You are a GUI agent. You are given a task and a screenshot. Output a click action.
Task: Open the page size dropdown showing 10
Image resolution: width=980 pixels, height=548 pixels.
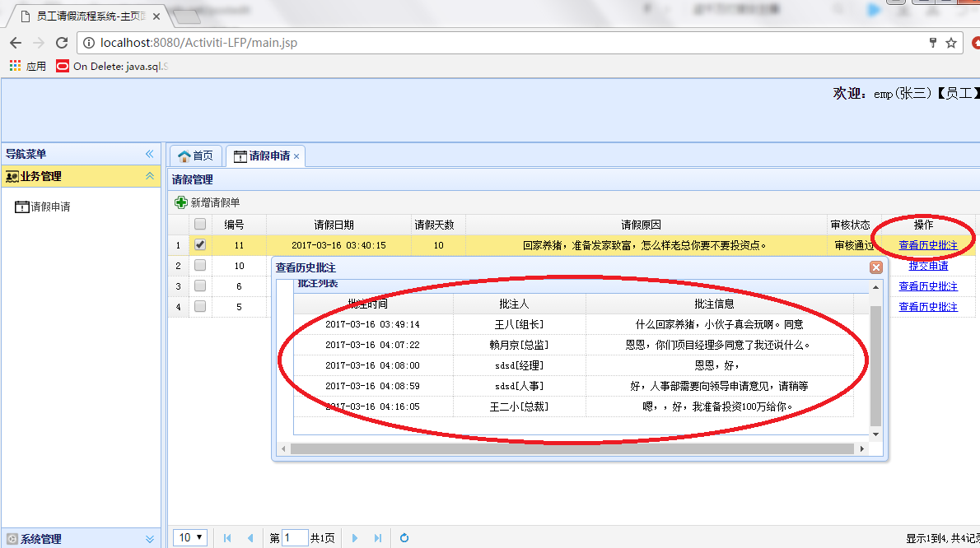pyautogui.click(x=190, y=537)
